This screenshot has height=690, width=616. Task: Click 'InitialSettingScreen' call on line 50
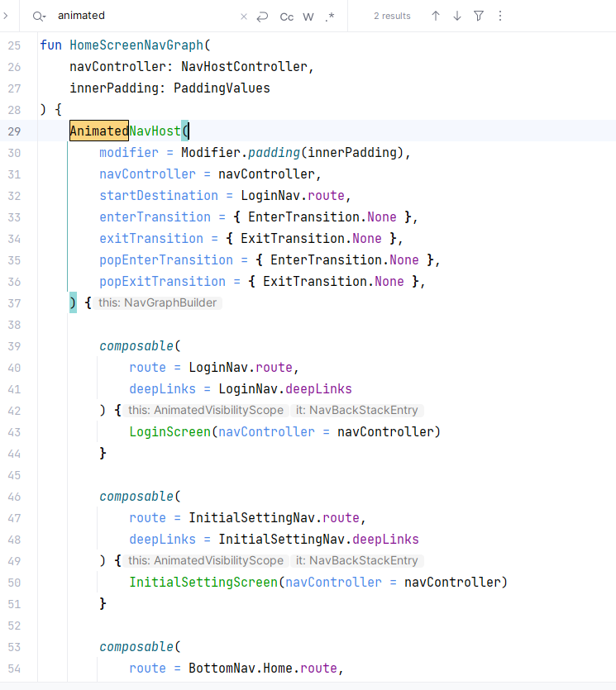[203, 583]
